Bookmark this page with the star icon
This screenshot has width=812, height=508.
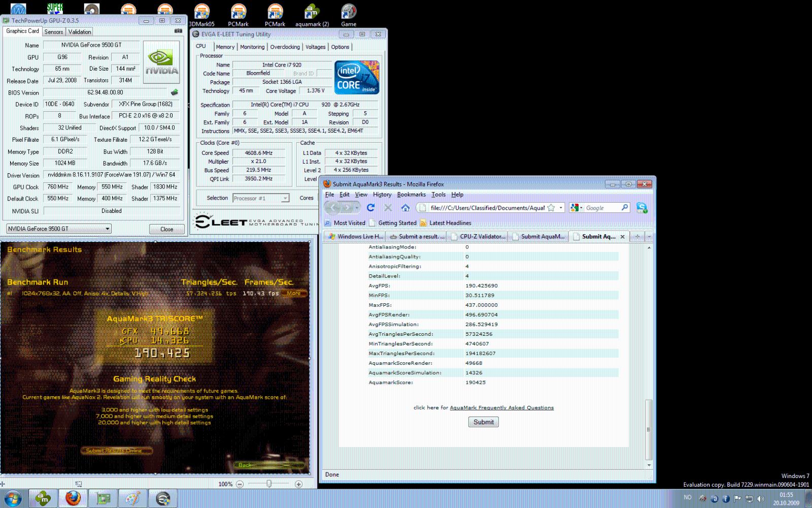(551, 208)
